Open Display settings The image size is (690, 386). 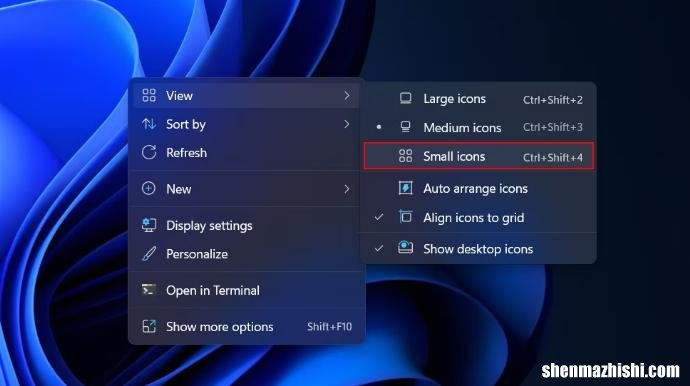(x=246, y=225)
